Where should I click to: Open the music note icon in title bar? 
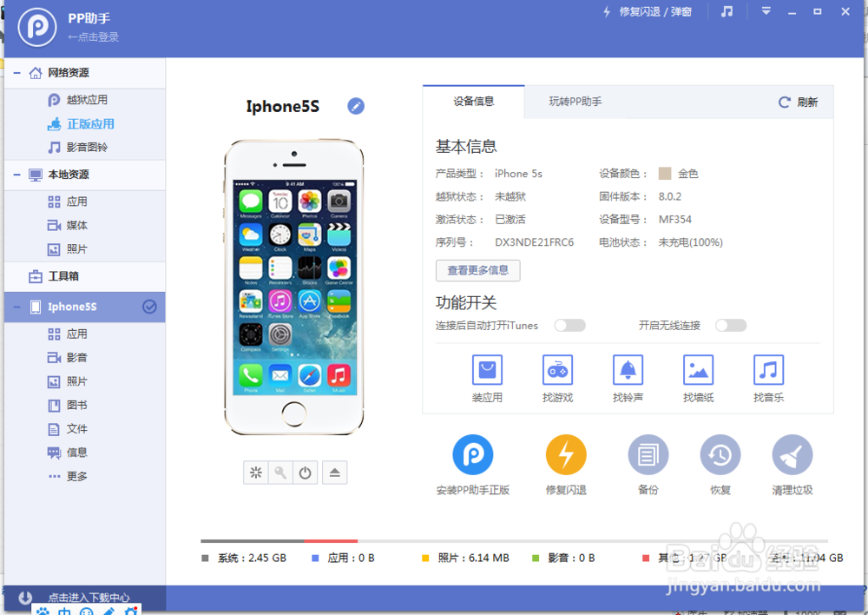pyautogui.click(x=727, y=11)
